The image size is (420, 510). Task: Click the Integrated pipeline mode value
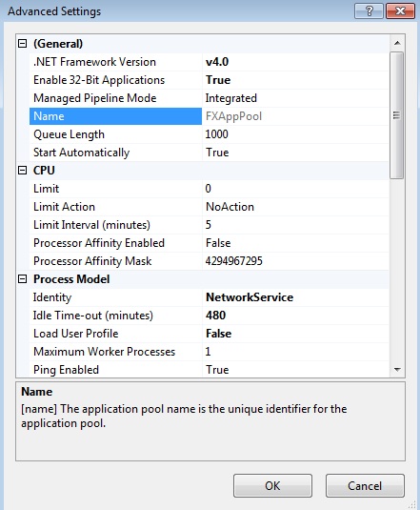[231, 98]
